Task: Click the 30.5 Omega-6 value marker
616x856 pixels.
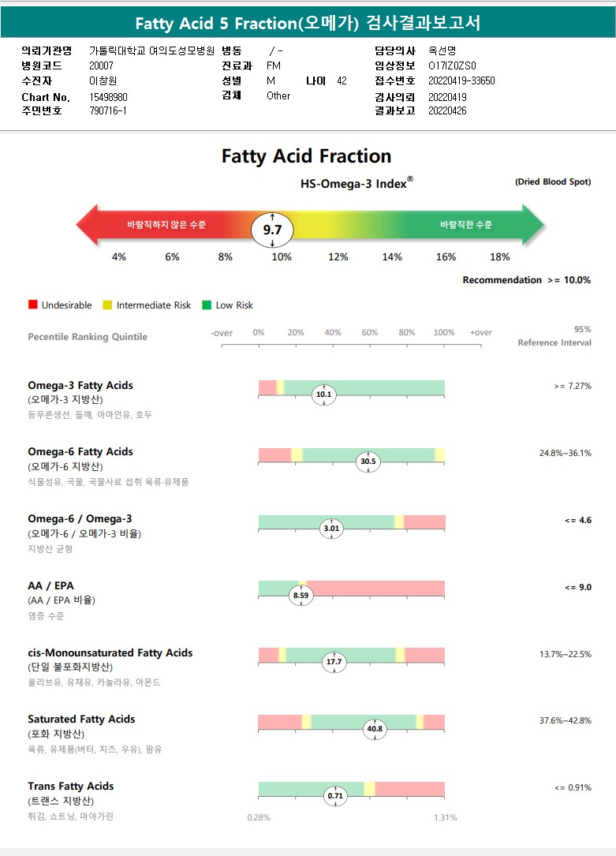Action: 368,462
